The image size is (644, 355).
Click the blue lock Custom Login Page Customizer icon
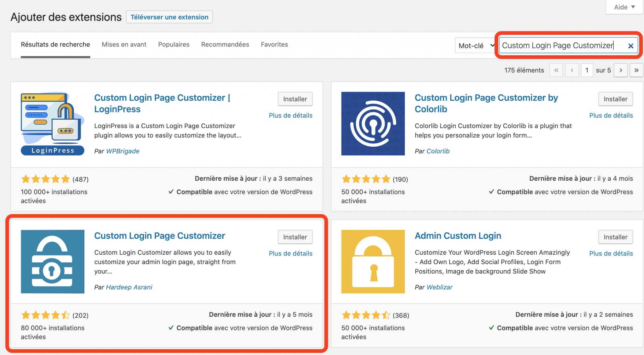click(53, 262)
